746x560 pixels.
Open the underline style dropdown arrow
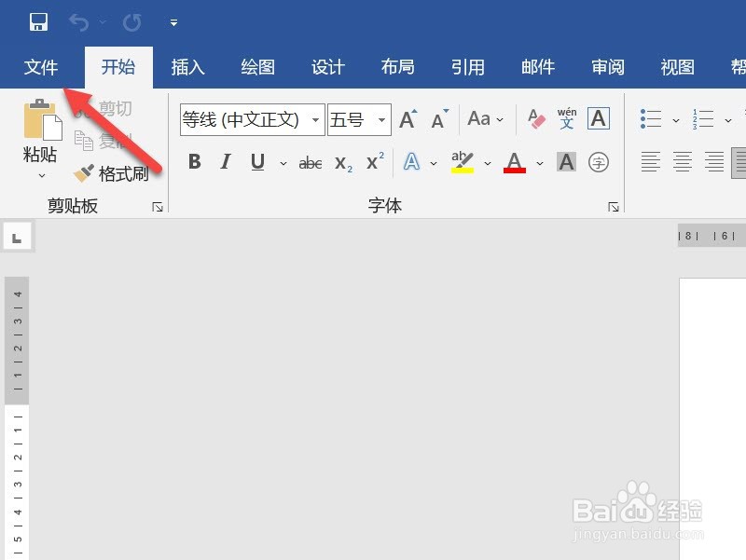tap(283, 163)
